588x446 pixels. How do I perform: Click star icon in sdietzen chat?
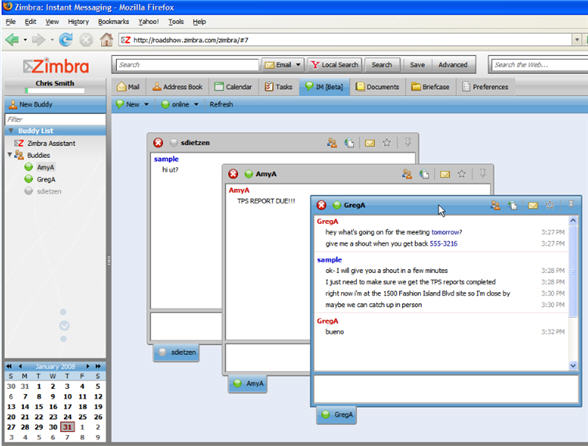[x=387, y=143]
